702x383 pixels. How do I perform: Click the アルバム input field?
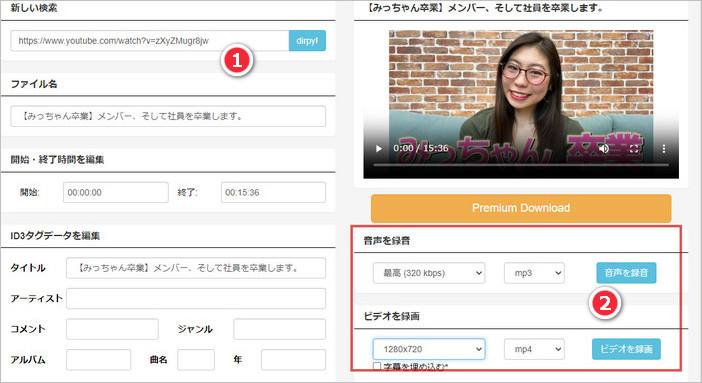[98, 360]
